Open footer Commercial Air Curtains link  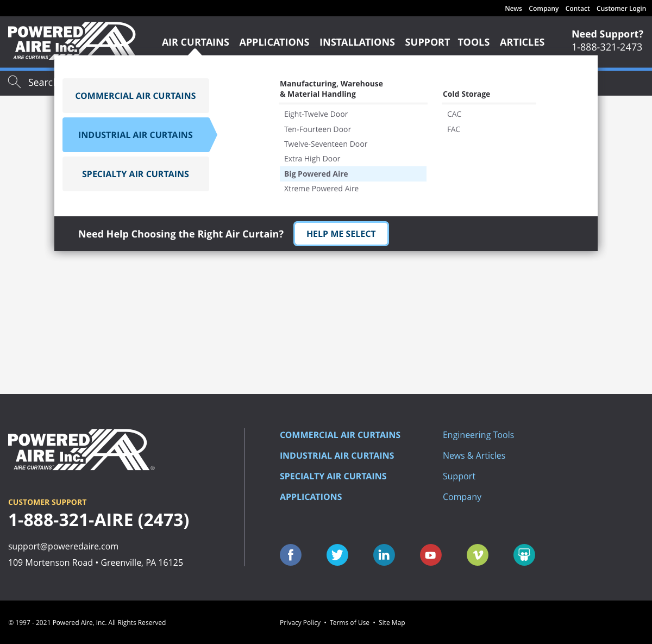[x=340, y=435]
